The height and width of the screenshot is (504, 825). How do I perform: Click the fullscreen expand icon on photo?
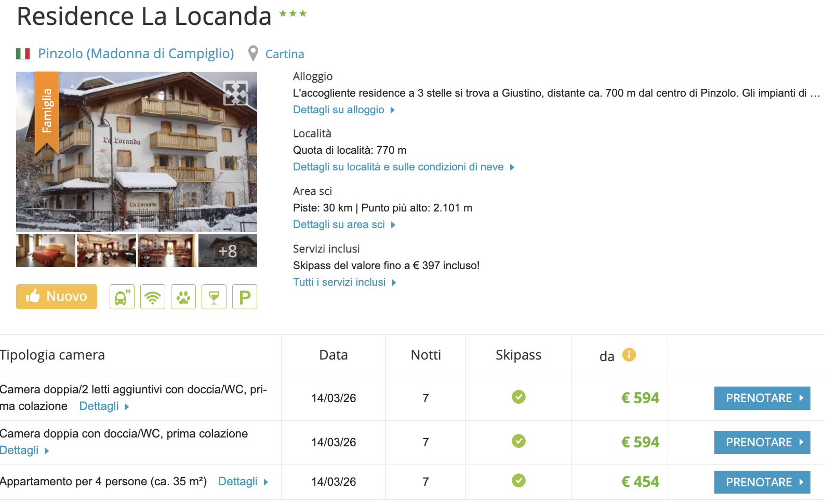(235, 93)
